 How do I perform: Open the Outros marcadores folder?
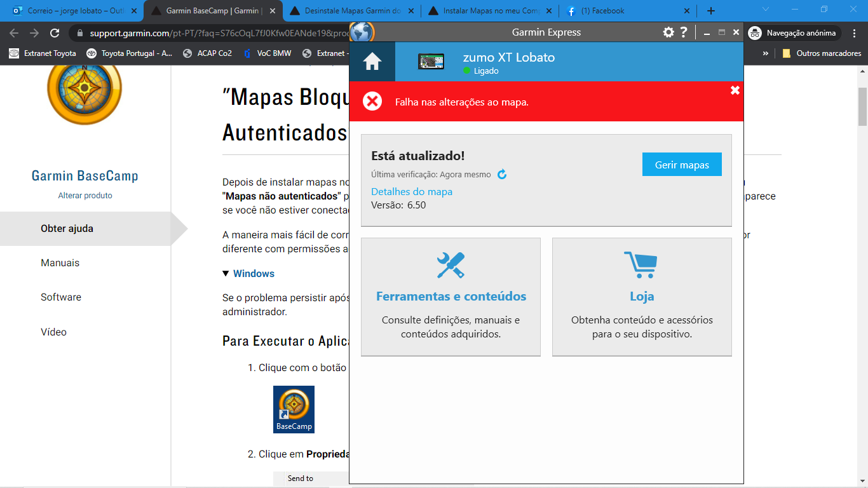tap(822, 53)
